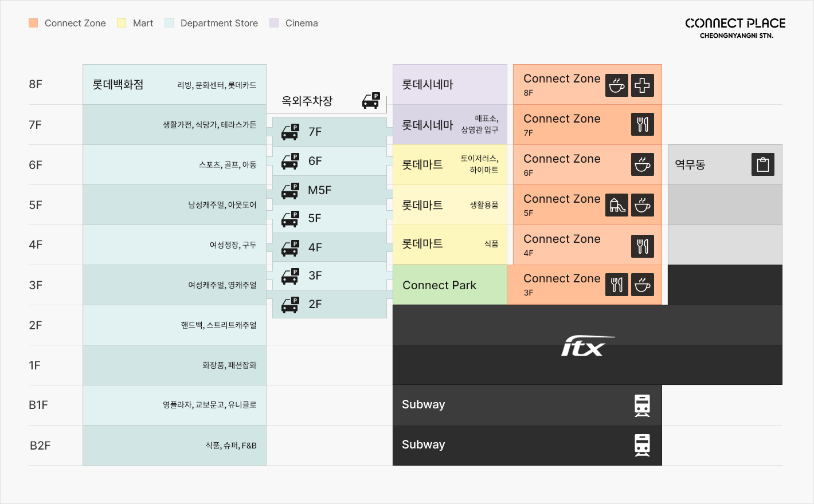Click the B1F floor label
The image size is (814, 504).
point(38,405)
